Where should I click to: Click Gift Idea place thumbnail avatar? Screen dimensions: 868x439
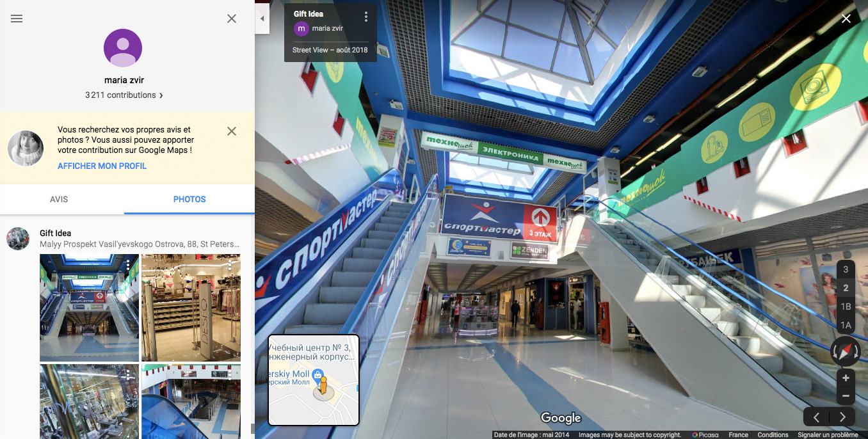point(18,238)
